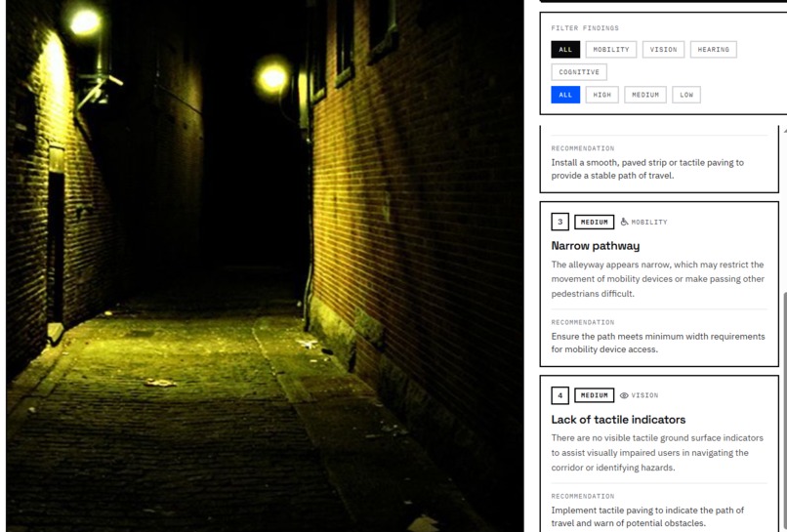This screenshot has height=532, width=787.
Task: Click the implement tactile paving recommendation text
Action: (647, 516)
